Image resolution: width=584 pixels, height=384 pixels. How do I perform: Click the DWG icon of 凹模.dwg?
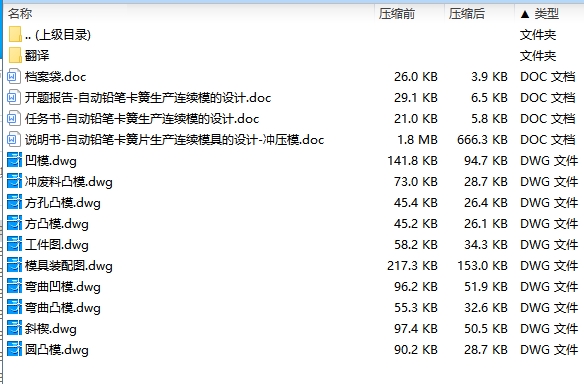click(15, 161)
